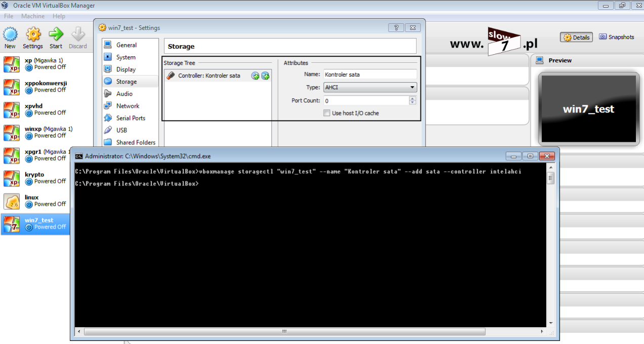Click the Port Count field
Image resolution: width=644 pixels, height=344 pixels.
pyautogui.click(x=366, y=101)
